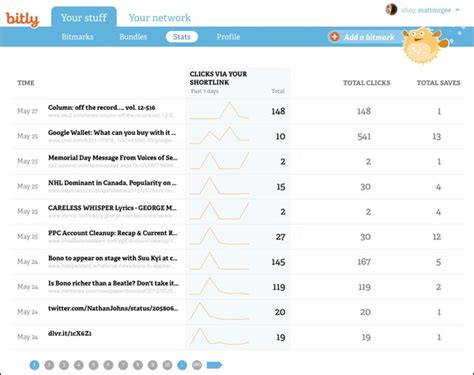Go to page 9 in pagination
474x375 pixels.
pos(152,365)
